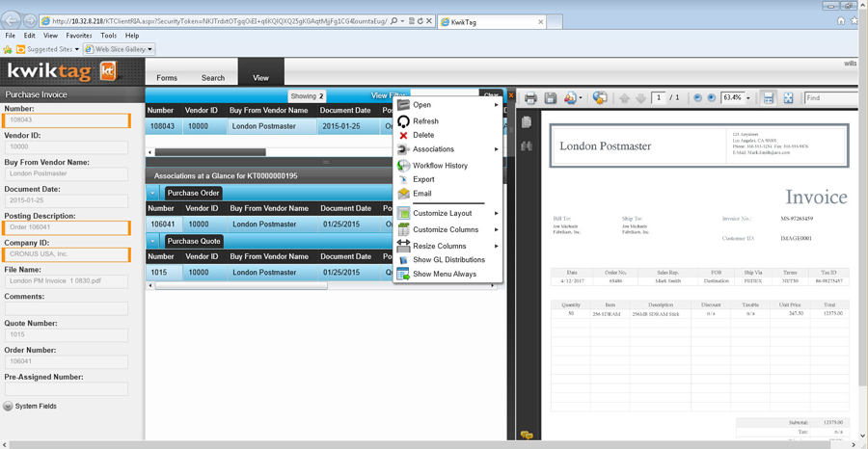Click the Open menu icon
This screenshot has height=449, width=868.
[403, 104]
